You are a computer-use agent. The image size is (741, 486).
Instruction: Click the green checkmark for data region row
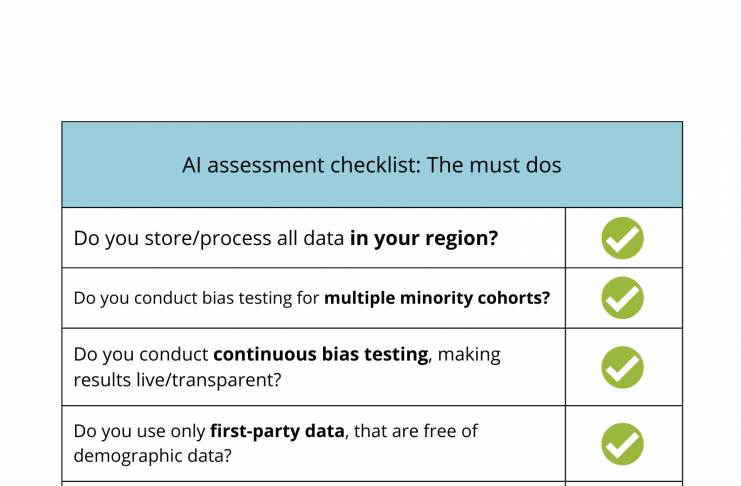[622, 238]
